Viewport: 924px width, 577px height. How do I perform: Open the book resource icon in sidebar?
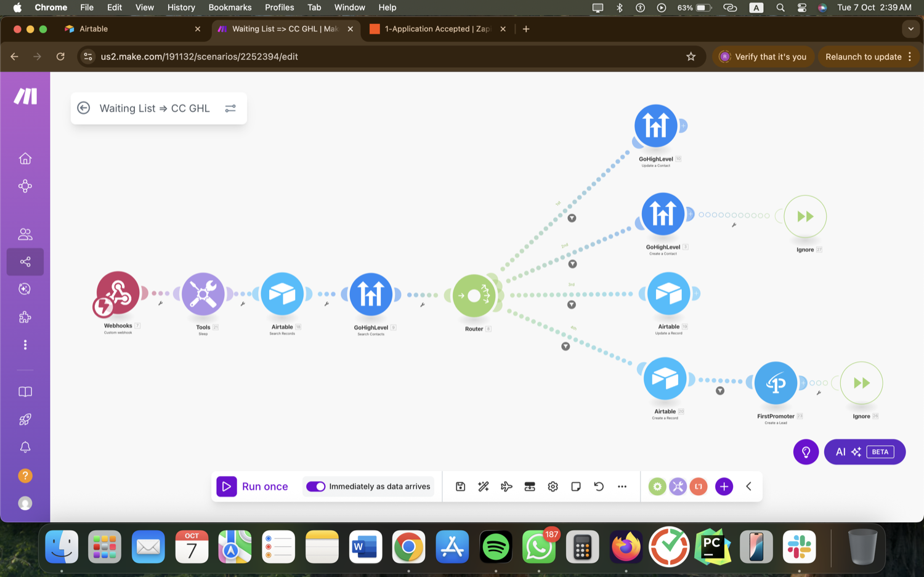coord(25,392)
